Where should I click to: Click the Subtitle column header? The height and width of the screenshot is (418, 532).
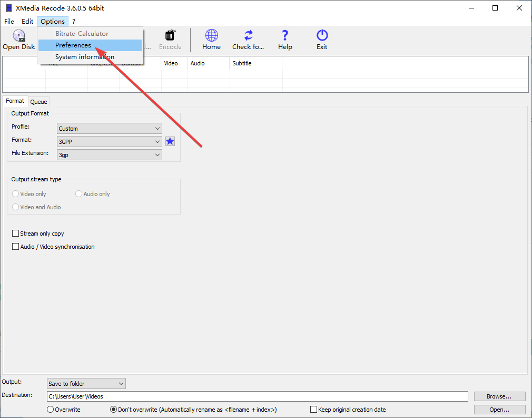[256, 63]
